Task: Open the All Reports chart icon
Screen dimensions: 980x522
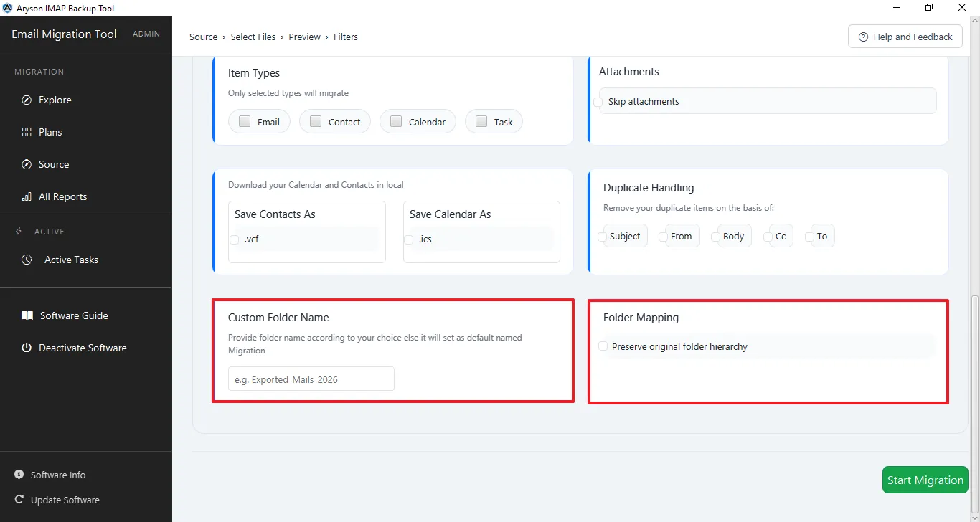Action: point(27,196)
